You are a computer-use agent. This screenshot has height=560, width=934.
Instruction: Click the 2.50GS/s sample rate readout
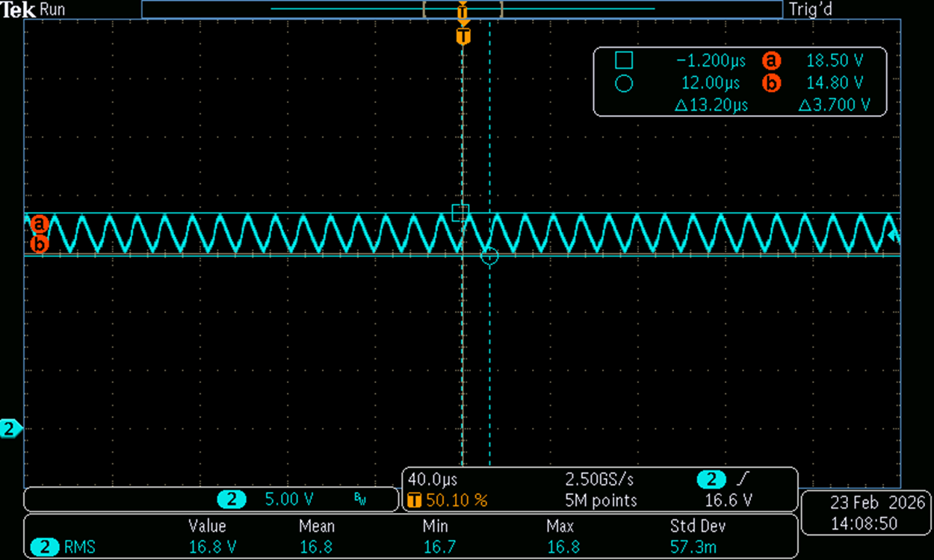pos(599,479)
